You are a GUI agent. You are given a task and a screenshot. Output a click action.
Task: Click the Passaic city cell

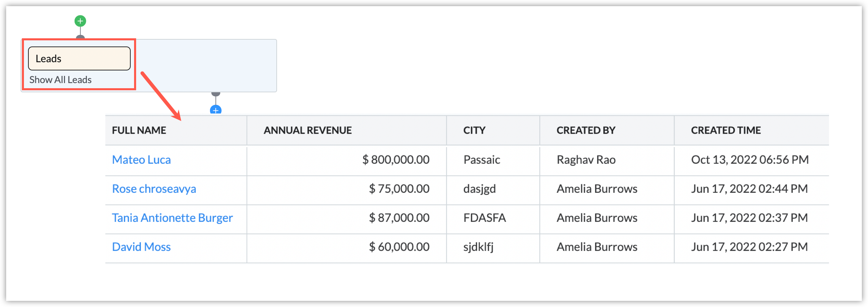tap(482, 160)
